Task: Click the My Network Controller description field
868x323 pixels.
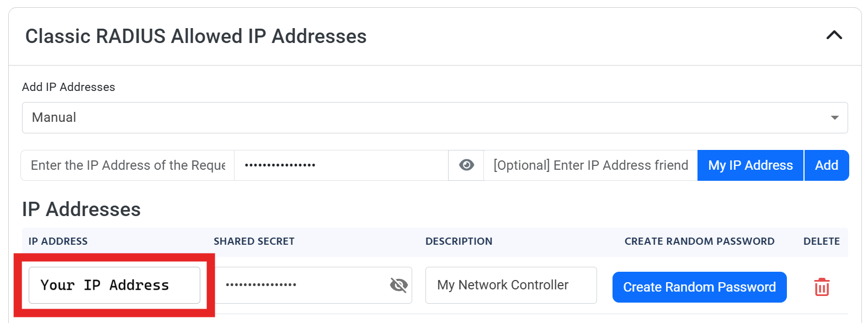Action: 510,285
